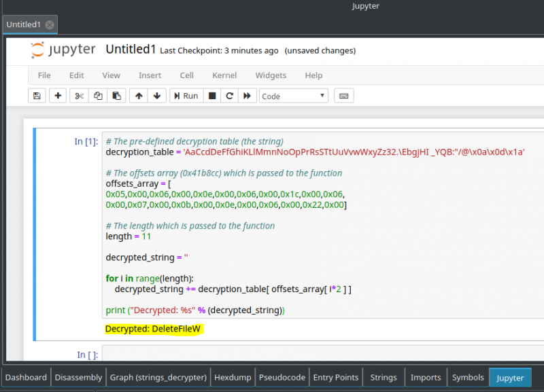Move the current cell up
544x392 pixels.
point(138,95)
